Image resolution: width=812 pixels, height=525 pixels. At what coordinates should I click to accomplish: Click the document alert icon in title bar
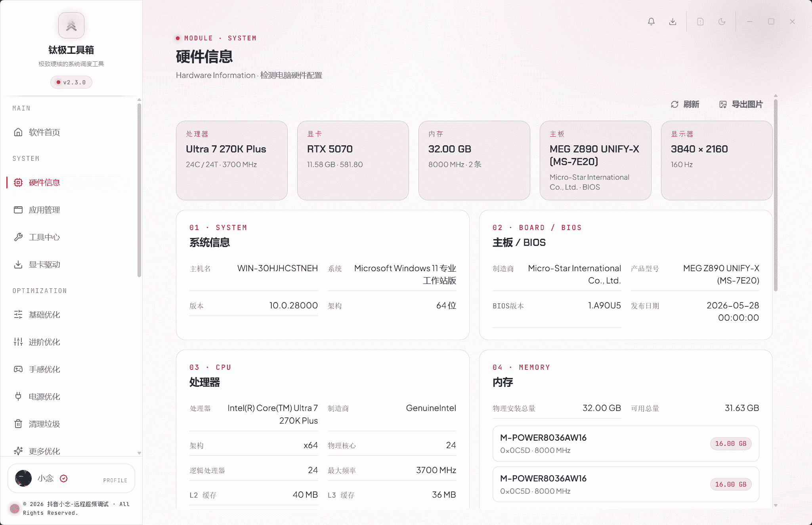(700, 21)
